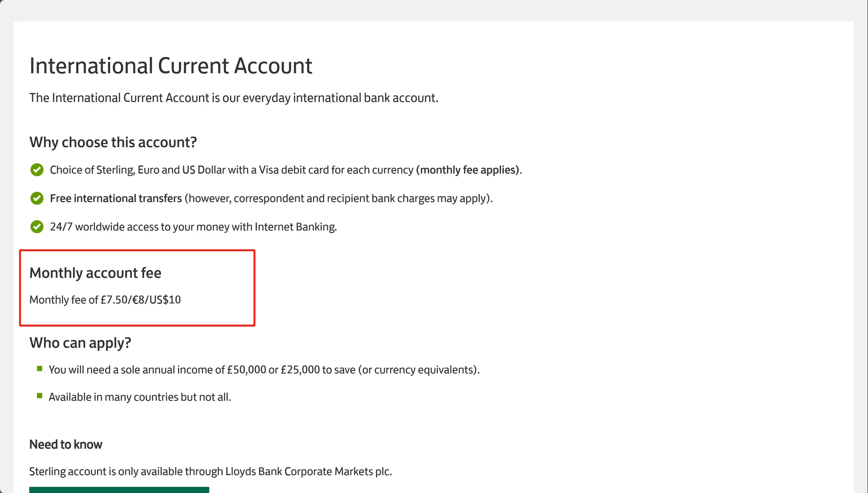Click the Who can apply? heading
Viewport: 868px width, 493px height.
[80, 343]
